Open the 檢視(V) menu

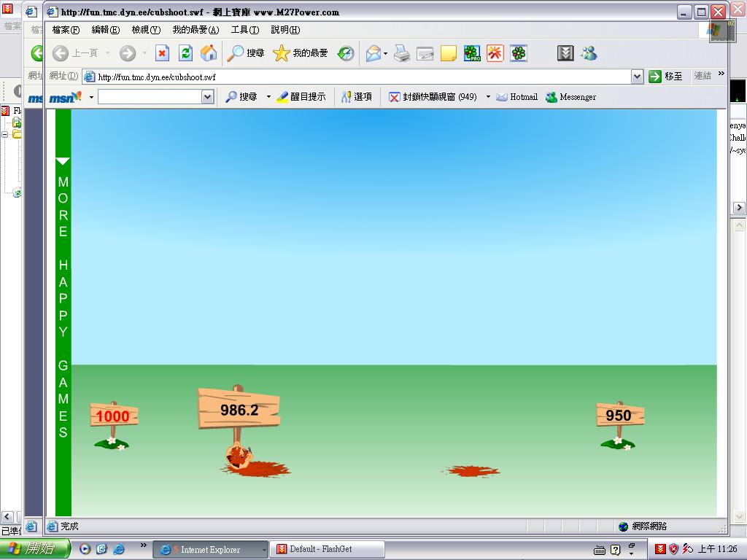145,30
